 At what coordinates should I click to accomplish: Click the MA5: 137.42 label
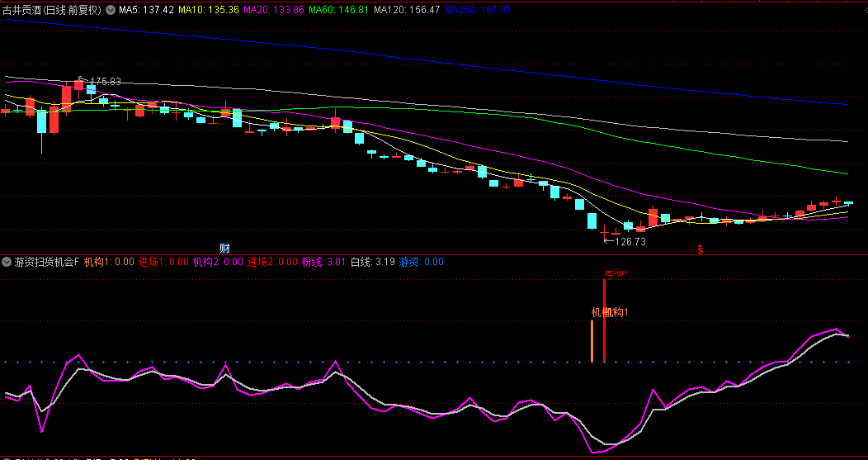click(146, 10)
